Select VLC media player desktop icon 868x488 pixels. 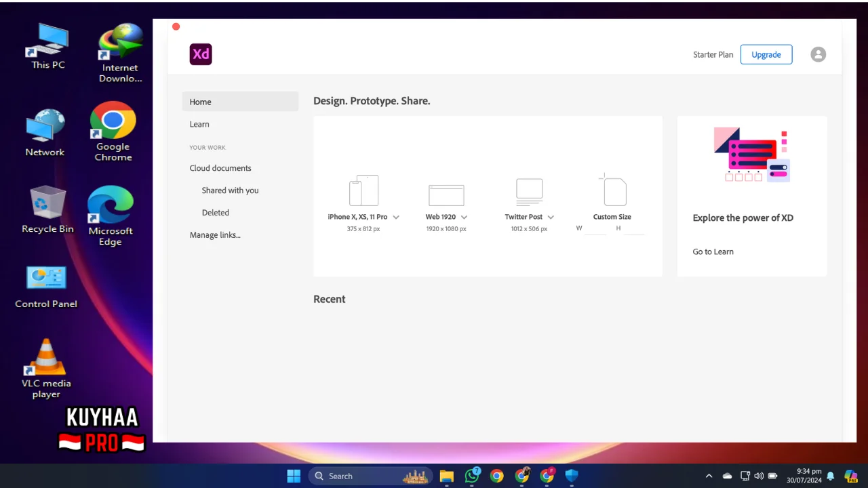coord(46,368)
